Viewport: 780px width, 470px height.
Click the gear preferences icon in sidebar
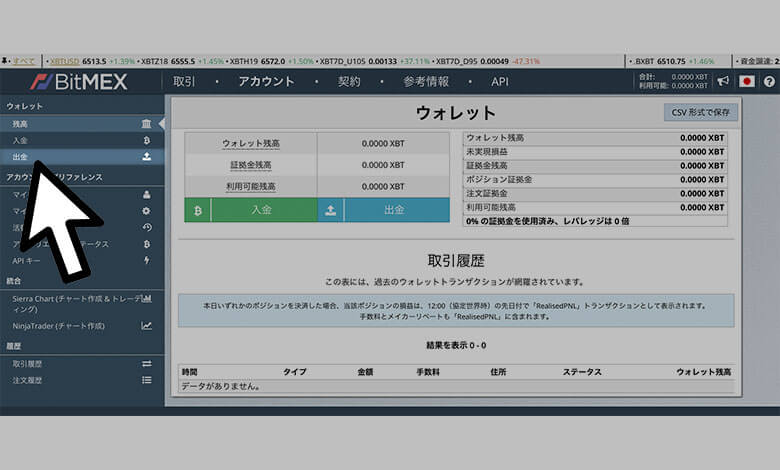click(146, 211)
